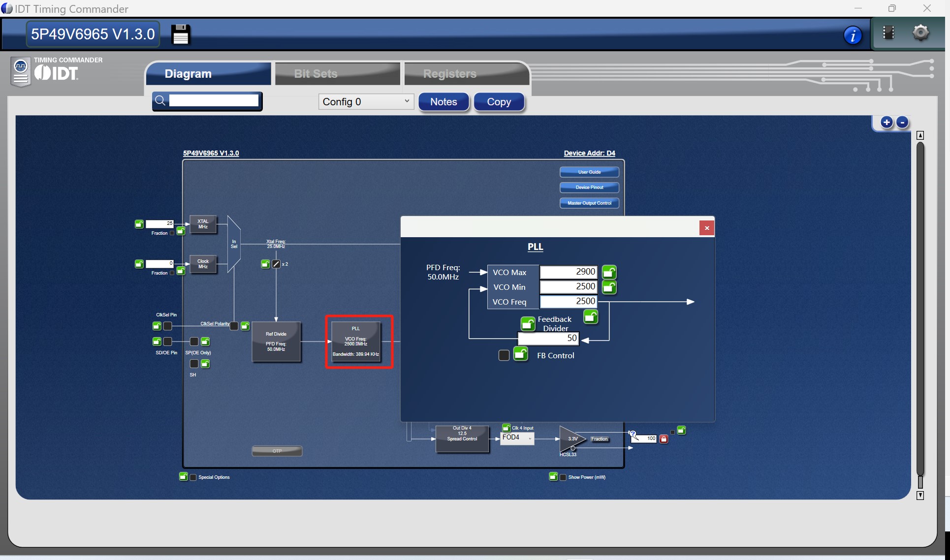Click the In Sel multiplexer

234,244
